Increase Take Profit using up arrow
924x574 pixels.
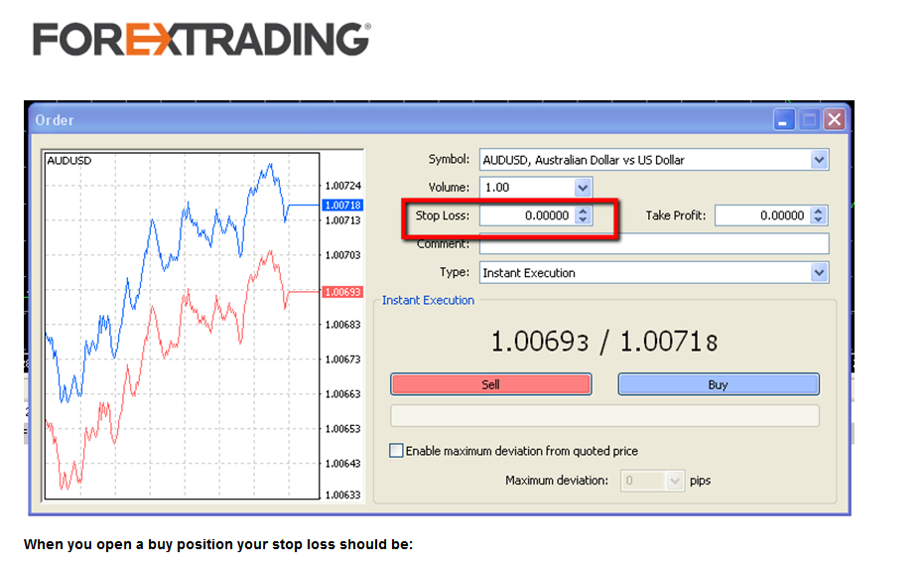coord(818,211)
